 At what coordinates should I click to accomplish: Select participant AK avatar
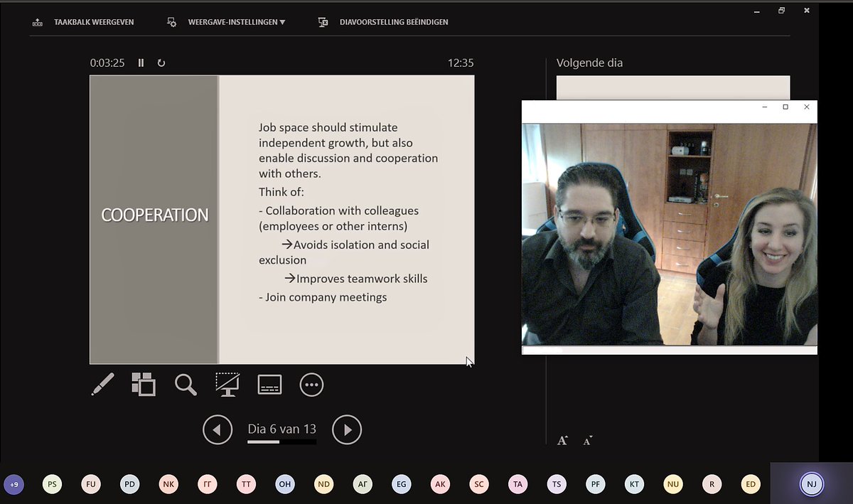[440, 485]
